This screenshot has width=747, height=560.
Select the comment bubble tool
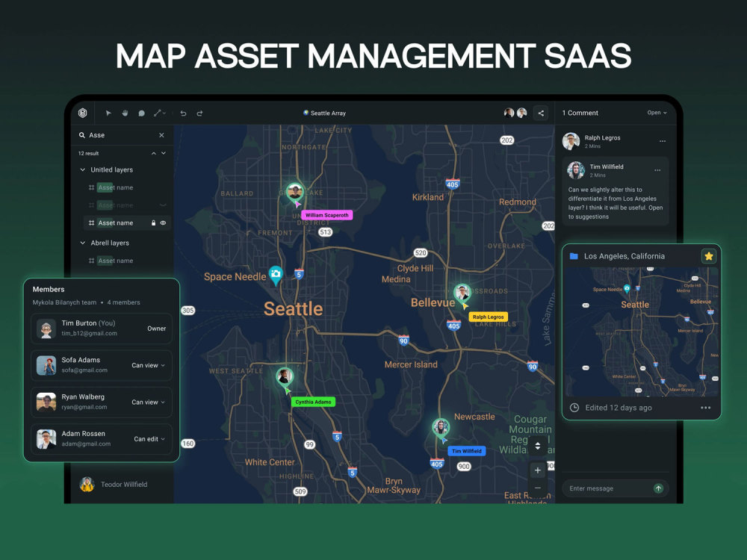point(141,113)
